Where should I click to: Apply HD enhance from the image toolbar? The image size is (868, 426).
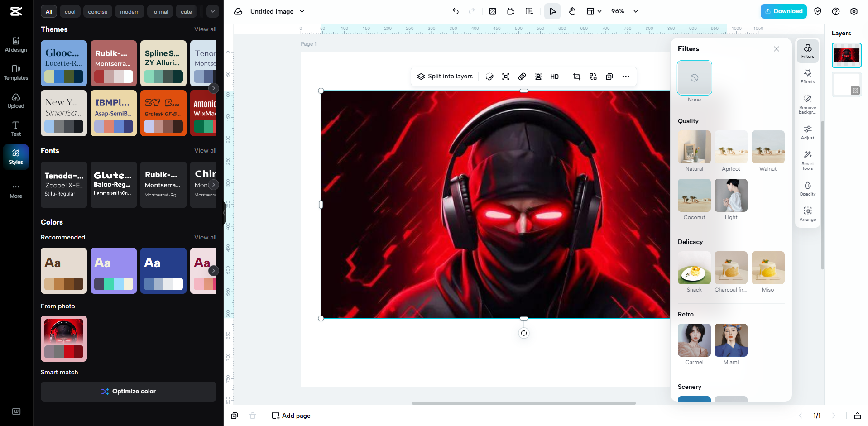click(x=554, y=77)
